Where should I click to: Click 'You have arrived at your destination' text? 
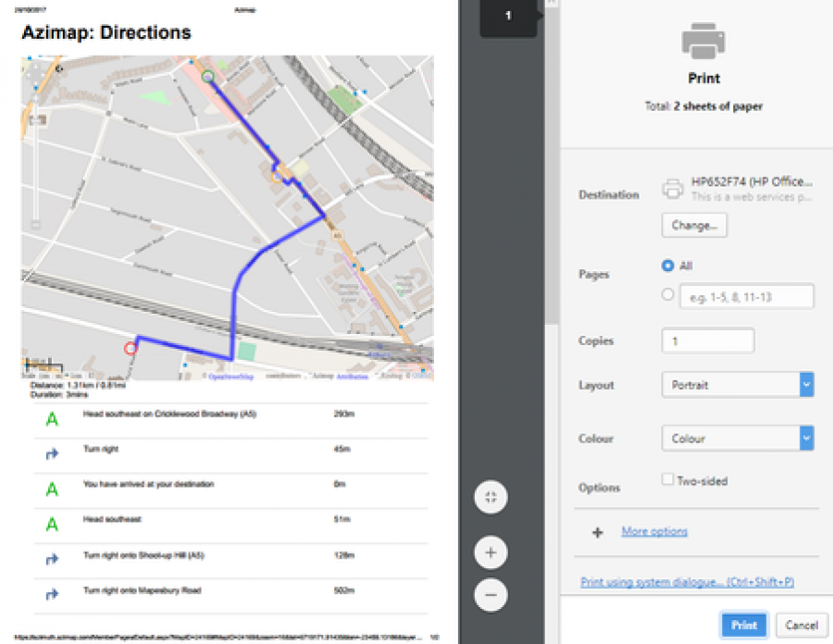(x=148, y=484)
